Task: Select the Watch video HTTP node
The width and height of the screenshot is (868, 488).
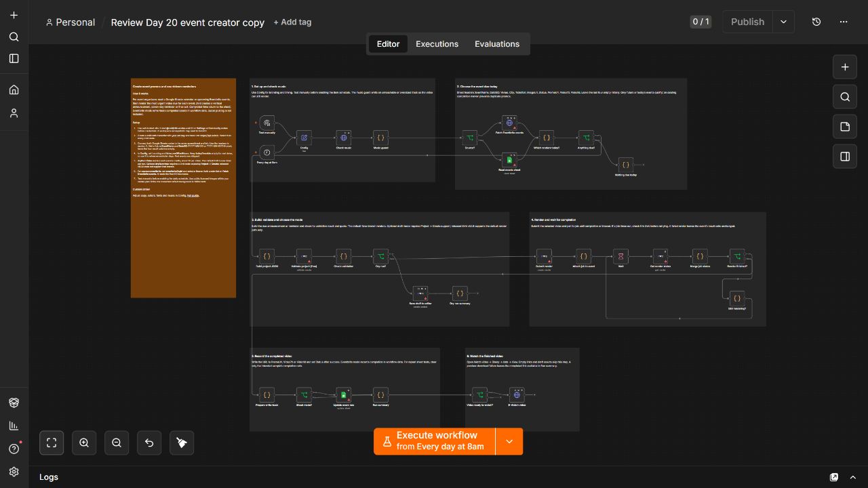Action: [x=517, y=394]
